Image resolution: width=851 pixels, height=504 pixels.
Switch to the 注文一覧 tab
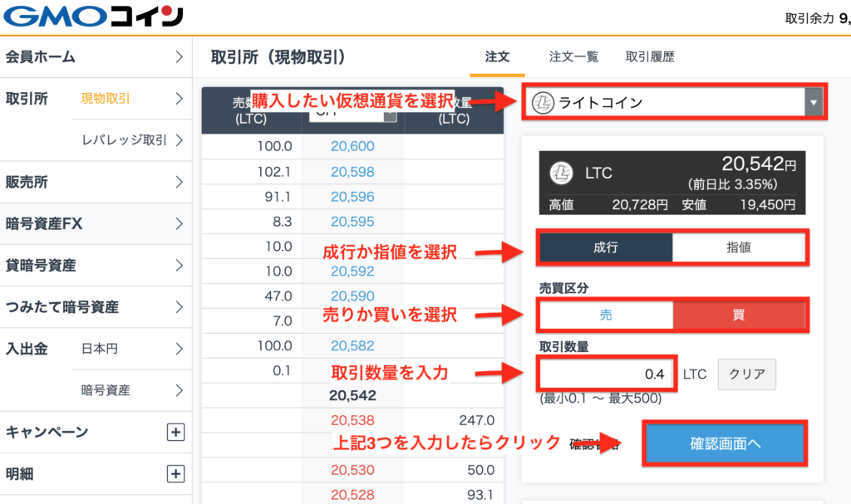coord(573,57)
